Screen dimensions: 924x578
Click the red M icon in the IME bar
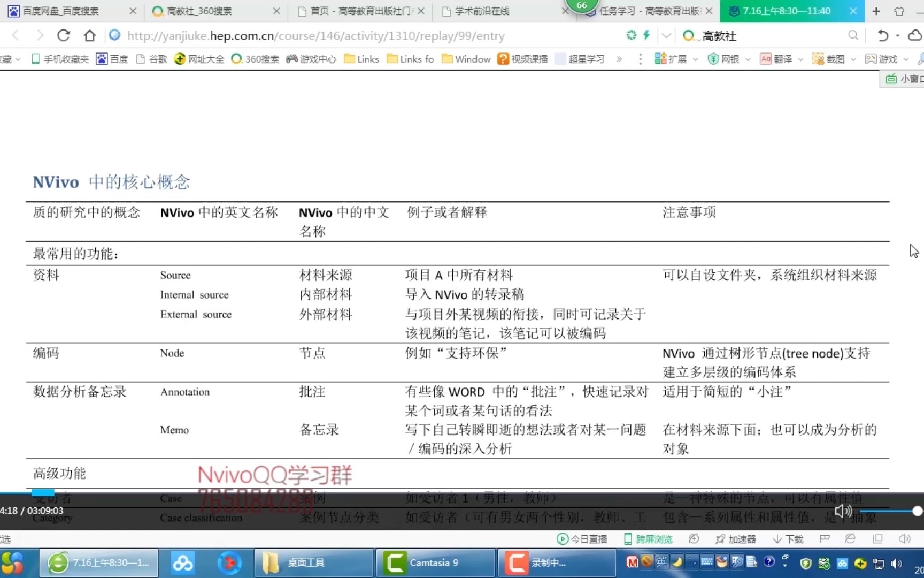pyautogui.click(x=632, y=562)
